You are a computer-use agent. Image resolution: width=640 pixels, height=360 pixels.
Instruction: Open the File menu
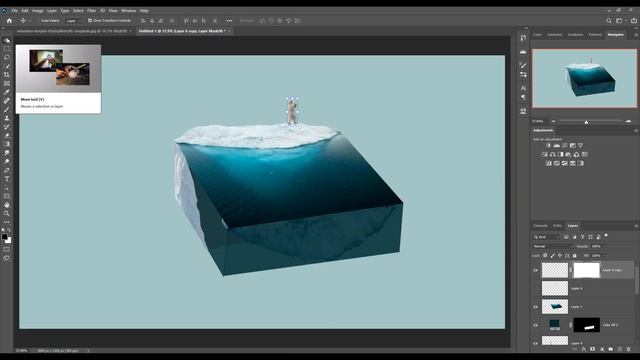pyautogui.click(x=14, y=11)
